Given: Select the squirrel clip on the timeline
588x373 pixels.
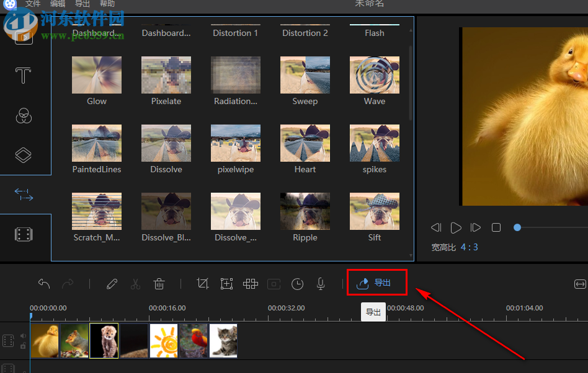Looking at the screenshot, I should point(74,340).
